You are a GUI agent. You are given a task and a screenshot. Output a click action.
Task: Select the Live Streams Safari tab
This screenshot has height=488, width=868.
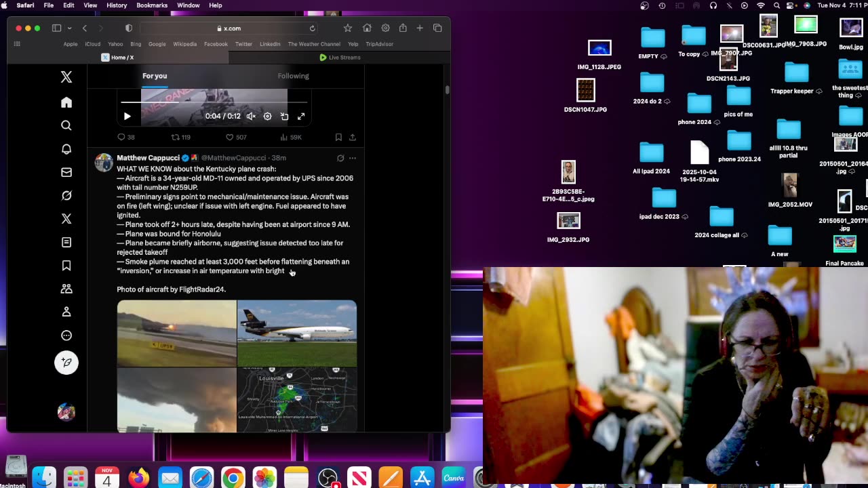click(x=340, y=58)
